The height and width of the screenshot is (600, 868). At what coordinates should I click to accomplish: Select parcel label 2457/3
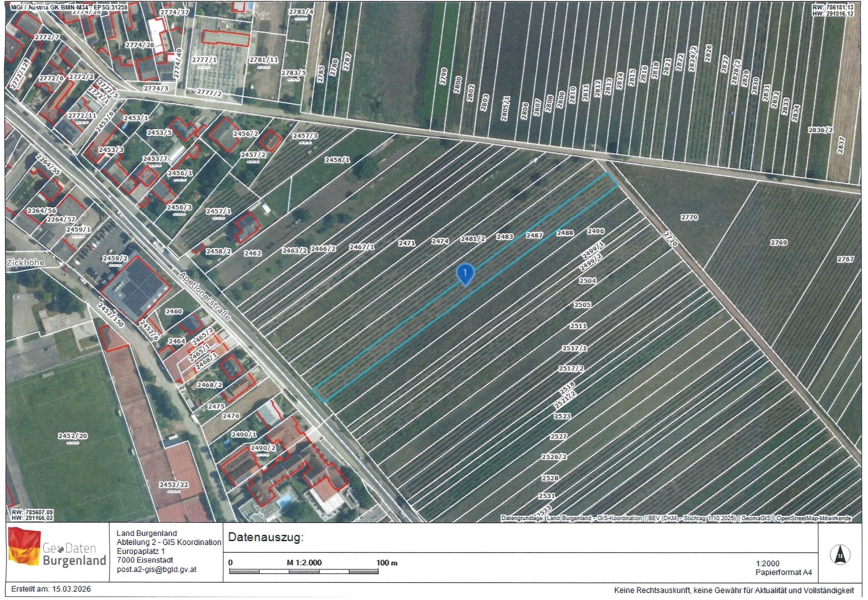[x=305, y=135]
